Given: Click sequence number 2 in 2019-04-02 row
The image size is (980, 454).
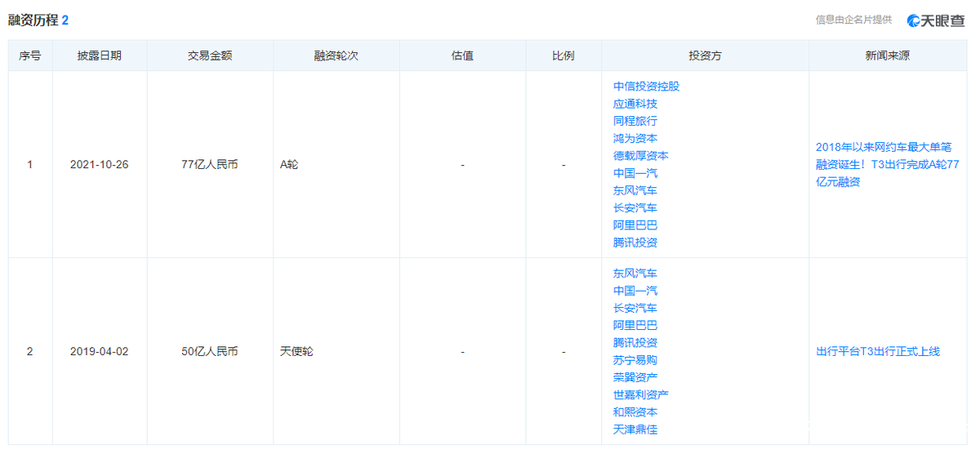Looking at the screenshot, I should [30, 352].
